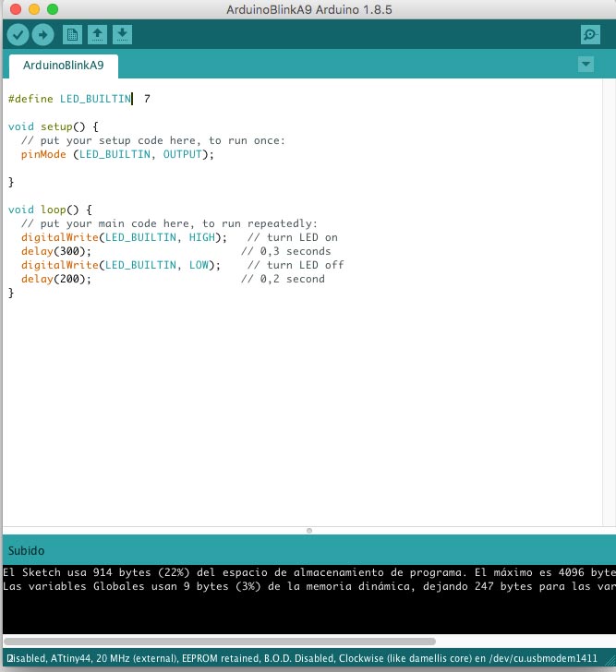The image size is (616, 672).
Task: Expand the tab options dropdown arrow
Action: pyautogui.click(x=586, y=65)
